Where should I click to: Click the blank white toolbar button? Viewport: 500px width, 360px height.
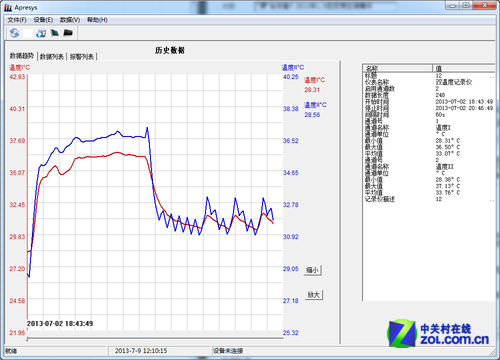click(28, 33)
